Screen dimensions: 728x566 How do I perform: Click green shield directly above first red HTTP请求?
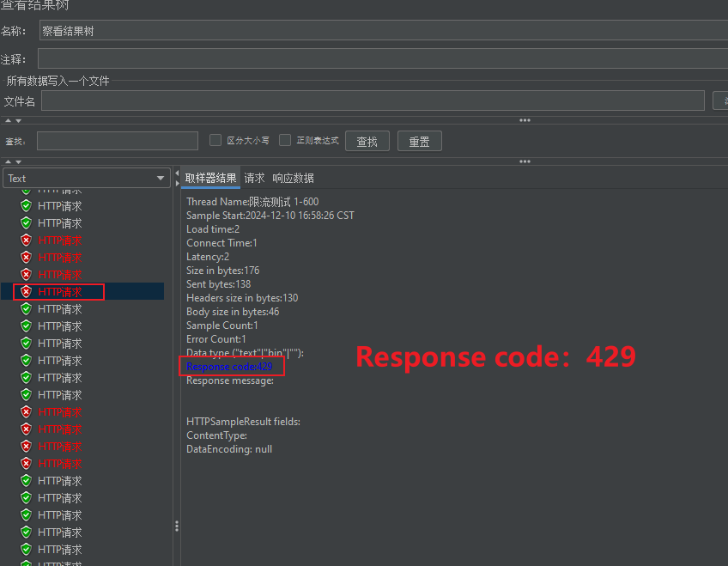(26, 223)
